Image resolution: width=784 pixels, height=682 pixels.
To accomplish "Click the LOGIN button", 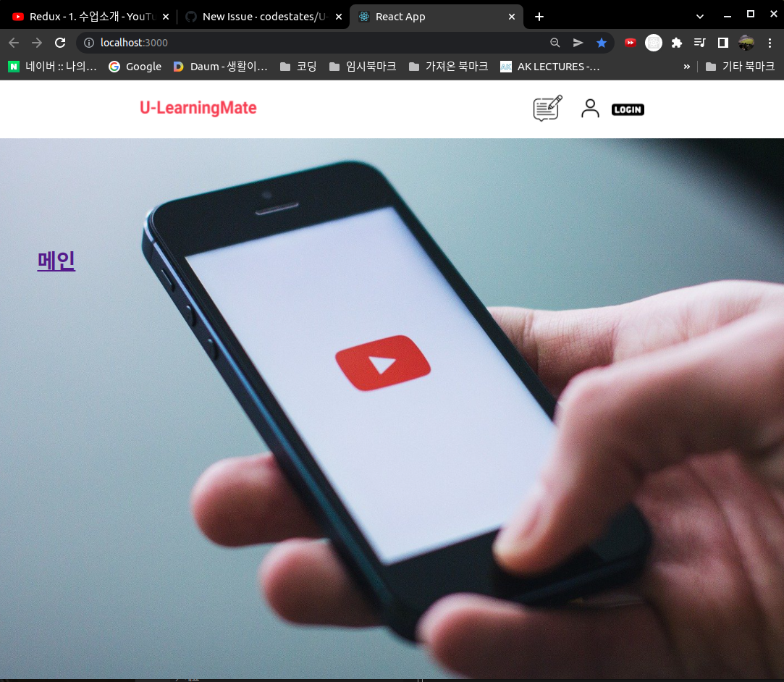I will (x=628, y=109).
